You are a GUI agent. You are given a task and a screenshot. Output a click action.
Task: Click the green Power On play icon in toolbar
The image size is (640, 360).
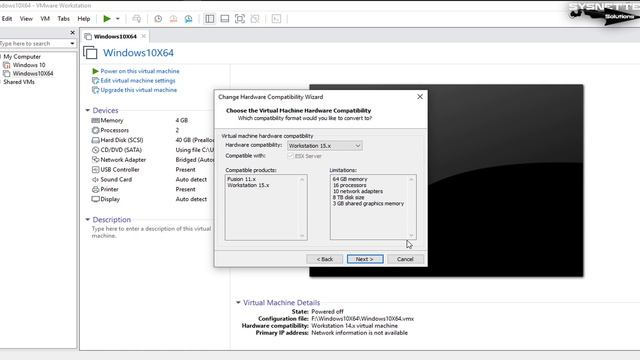(x=107, y=18)
